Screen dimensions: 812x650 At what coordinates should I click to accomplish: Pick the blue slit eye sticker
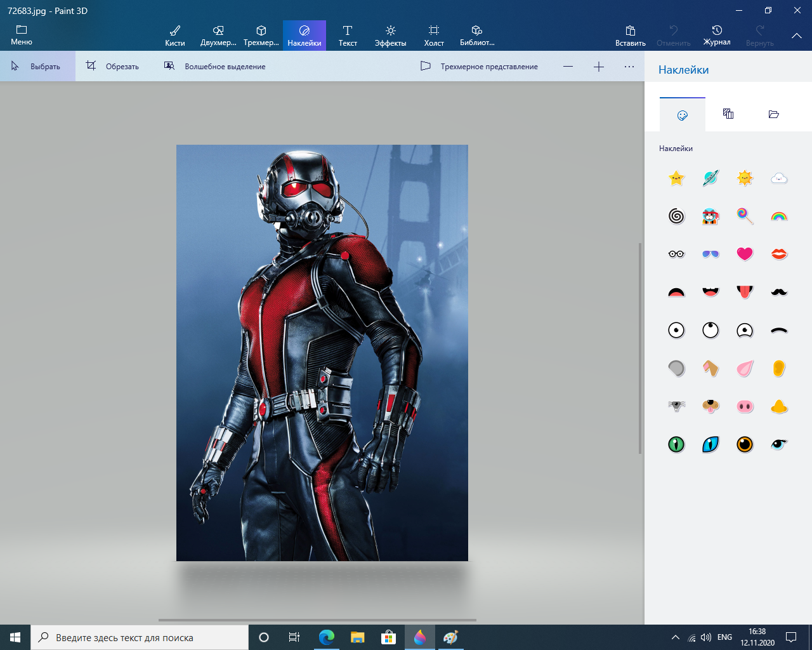pyautogui.click(x=711, y=444)
